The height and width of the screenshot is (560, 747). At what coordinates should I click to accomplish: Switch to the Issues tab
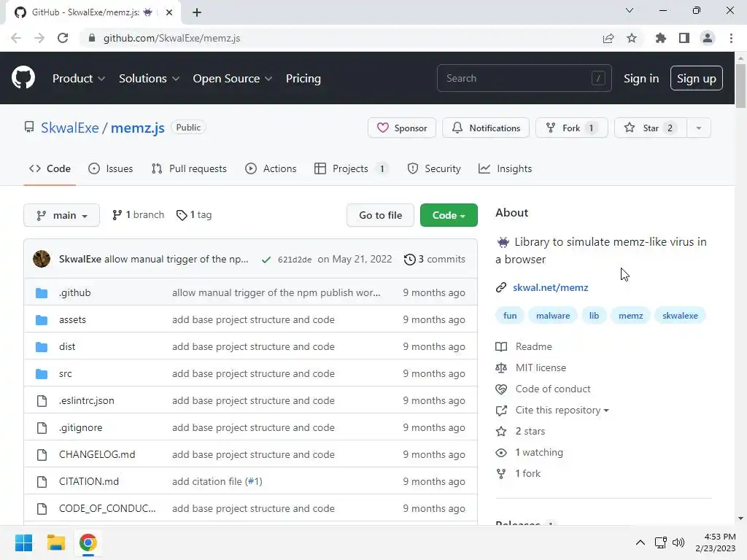(111, 168)
